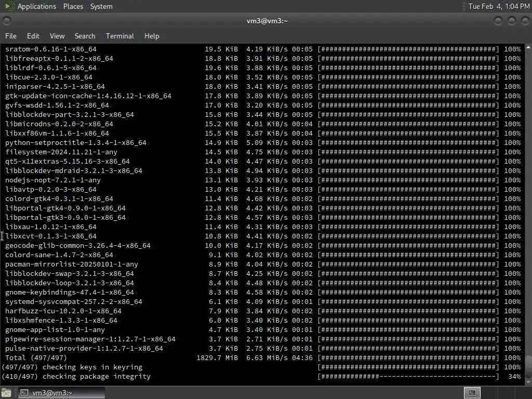Click the libcue-2.3.0-1-x86_64 text

point(49,77)
